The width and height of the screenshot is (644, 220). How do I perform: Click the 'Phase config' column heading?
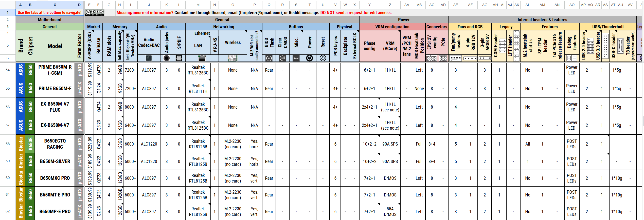tap(369, 46)
